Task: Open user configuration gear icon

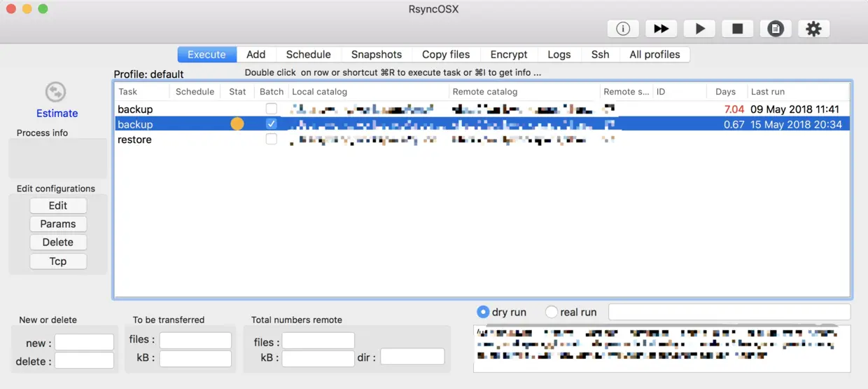Action: tap(813, 29)
